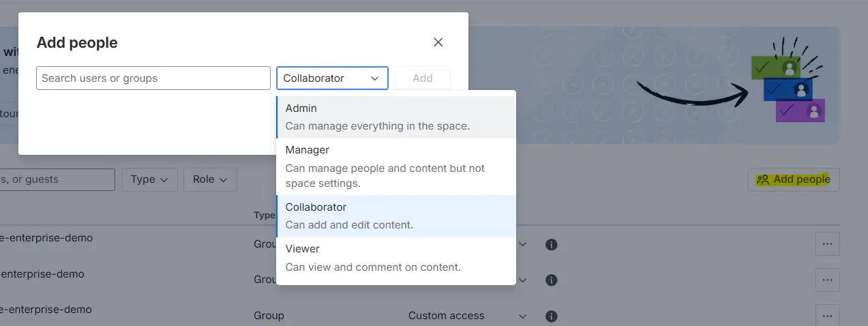Click the info icon in third group row
This screenshot has height=326, width=868.
pos(552,316)
